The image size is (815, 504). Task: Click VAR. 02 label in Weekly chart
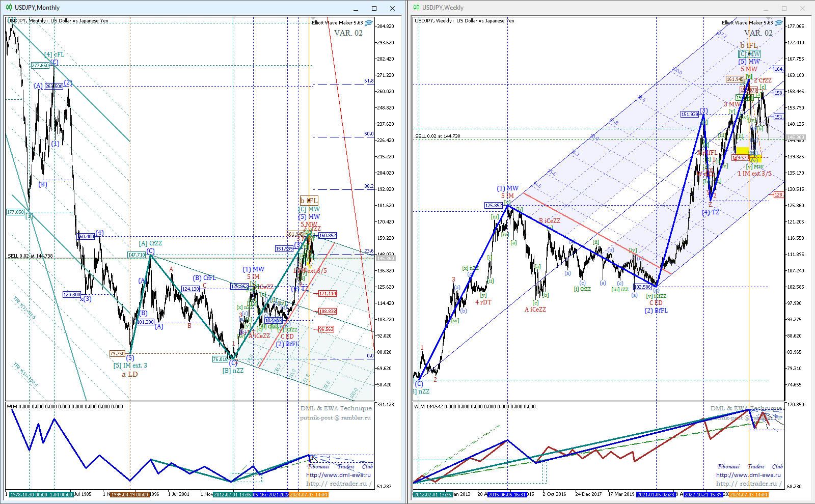pyautogui.click(x=758, y=33)
